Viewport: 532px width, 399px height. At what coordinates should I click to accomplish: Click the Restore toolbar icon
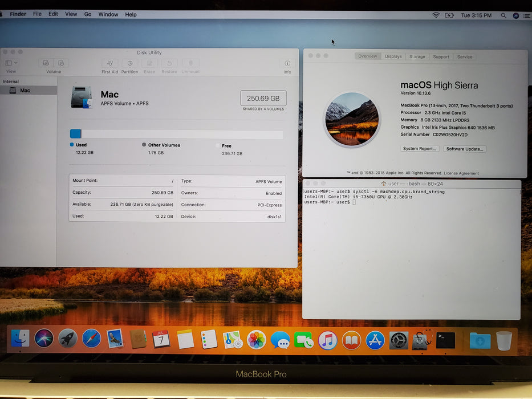(169, 63)
